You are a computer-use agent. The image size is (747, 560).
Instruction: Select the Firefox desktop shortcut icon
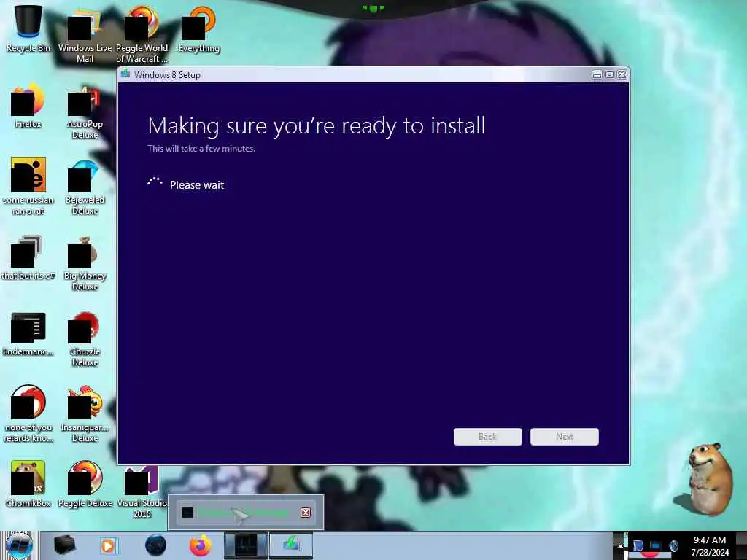tap(28, 105)
